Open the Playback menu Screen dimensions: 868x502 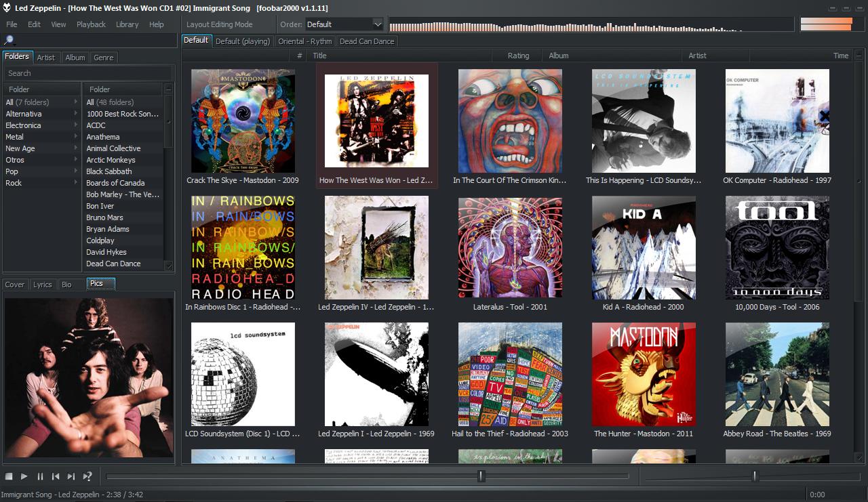(x=91, y=24)
